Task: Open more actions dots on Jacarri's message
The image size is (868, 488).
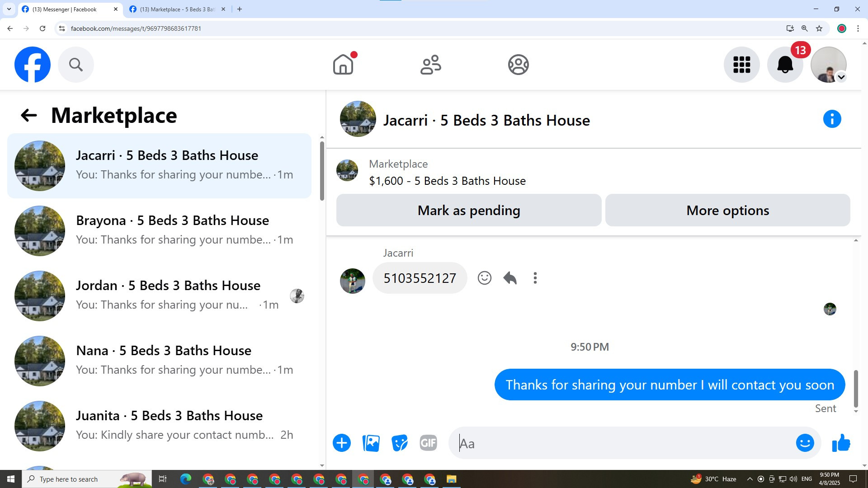Action: [x=535, y=278]
